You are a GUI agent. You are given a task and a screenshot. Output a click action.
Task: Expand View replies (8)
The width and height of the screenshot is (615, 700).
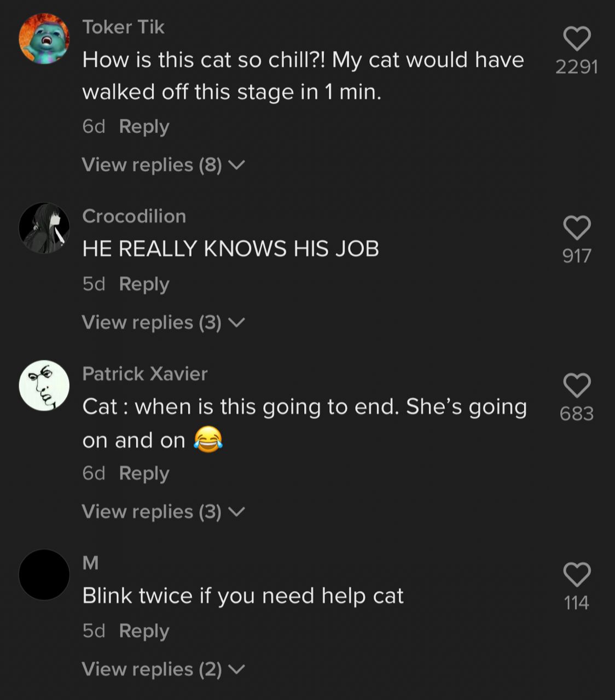(163, 165)
